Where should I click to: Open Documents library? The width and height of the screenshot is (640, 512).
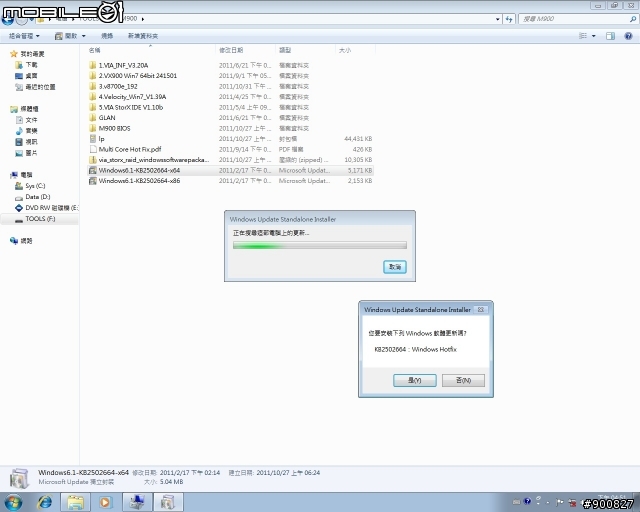click(x=27, y=120)
